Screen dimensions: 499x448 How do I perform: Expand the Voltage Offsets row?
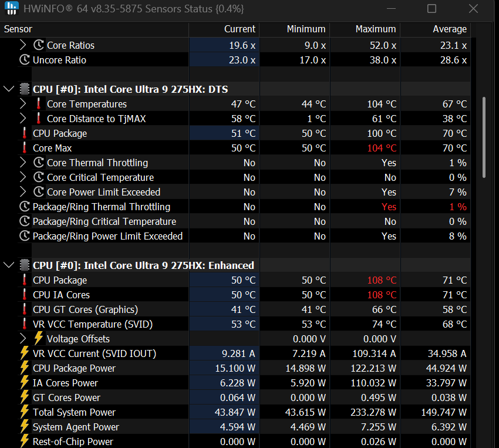(x=22, y=339)
